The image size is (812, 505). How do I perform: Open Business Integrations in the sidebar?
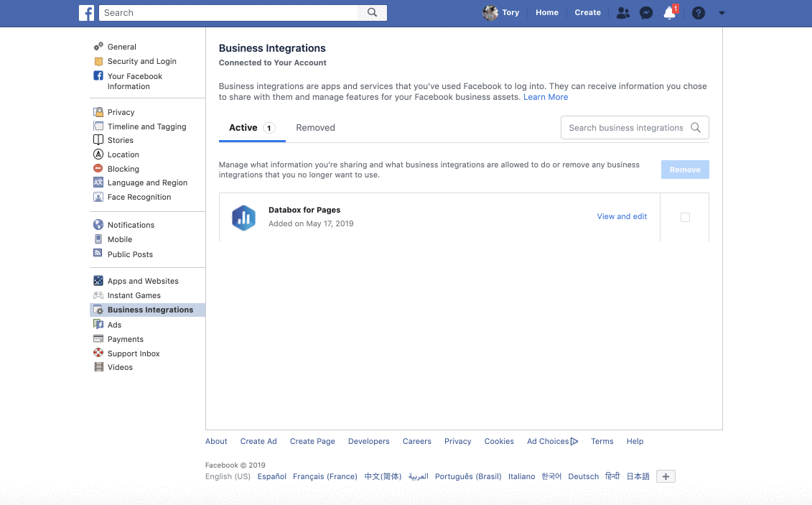(x=148, y=310)
